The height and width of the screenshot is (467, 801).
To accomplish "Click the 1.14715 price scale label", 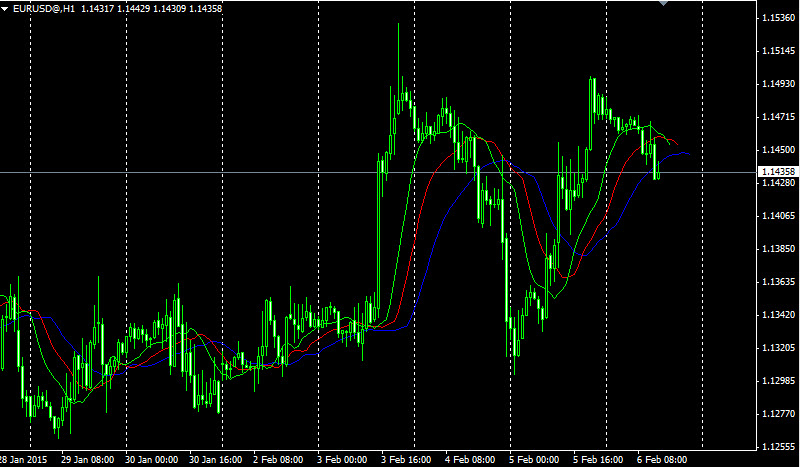I will [x=779, y=117].
